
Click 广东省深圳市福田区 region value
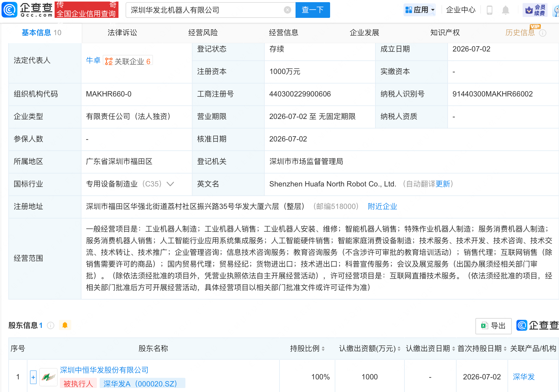119,161
